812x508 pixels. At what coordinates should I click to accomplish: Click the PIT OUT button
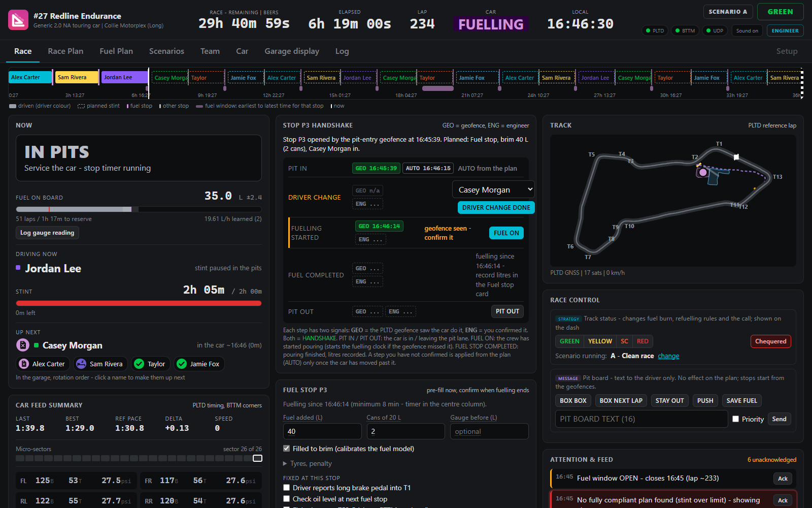[x=507, y=311]
